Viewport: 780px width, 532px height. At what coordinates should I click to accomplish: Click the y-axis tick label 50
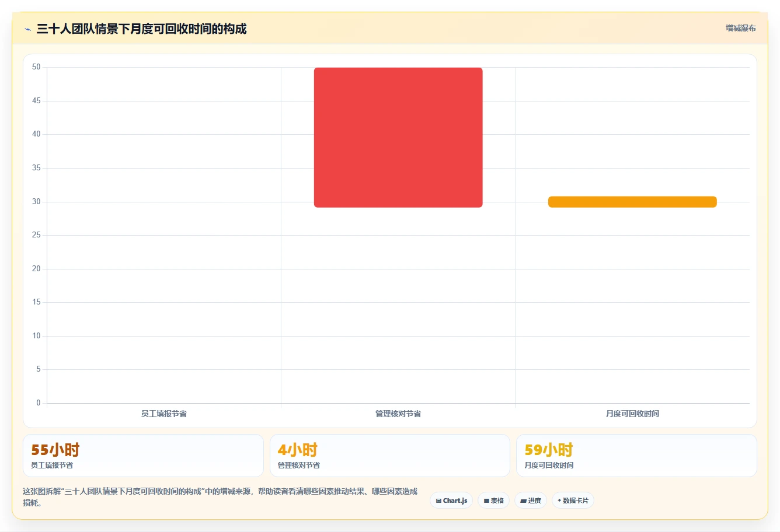(36, 67)
